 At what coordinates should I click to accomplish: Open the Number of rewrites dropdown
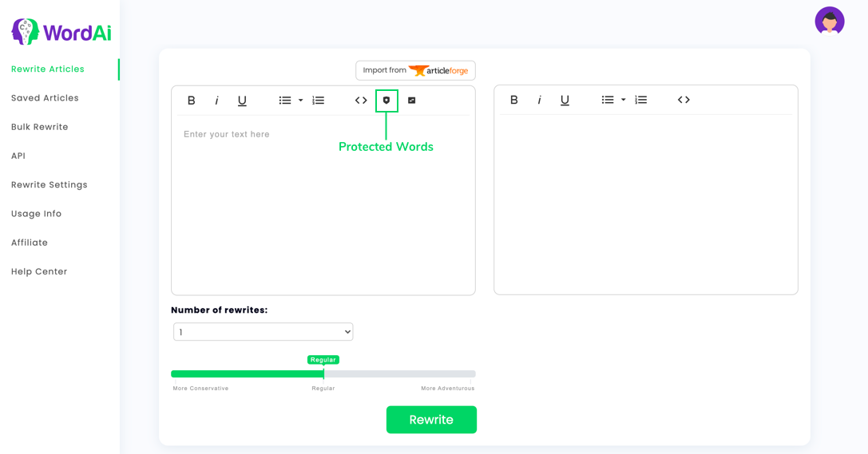(263, 332)
